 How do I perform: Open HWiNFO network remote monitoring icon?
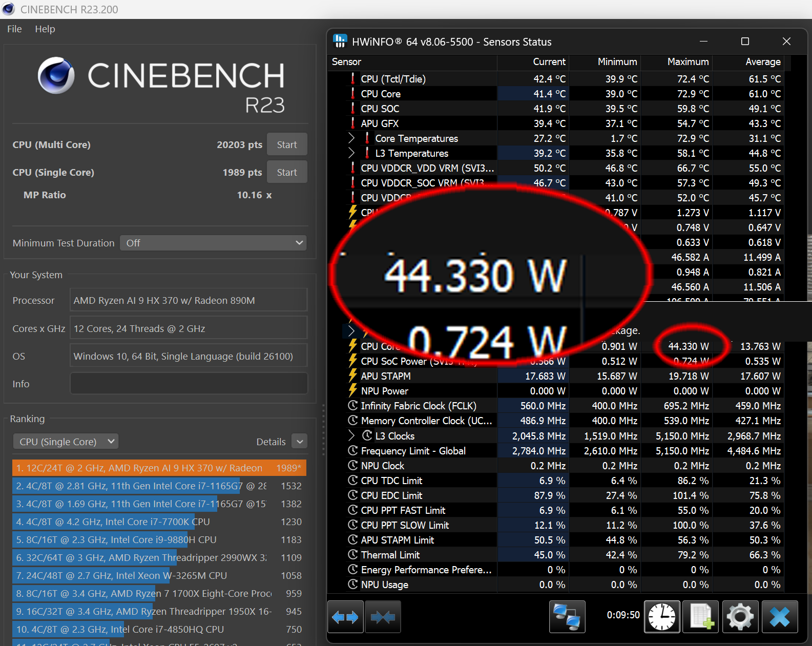click(x=567, y=617)
